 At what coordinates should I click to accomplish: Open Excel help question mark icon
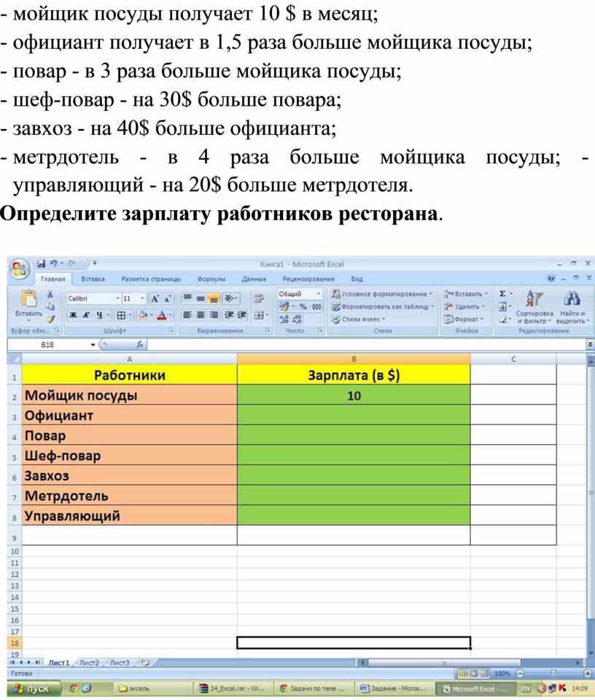pyautogui.click(x=551, y=278)
